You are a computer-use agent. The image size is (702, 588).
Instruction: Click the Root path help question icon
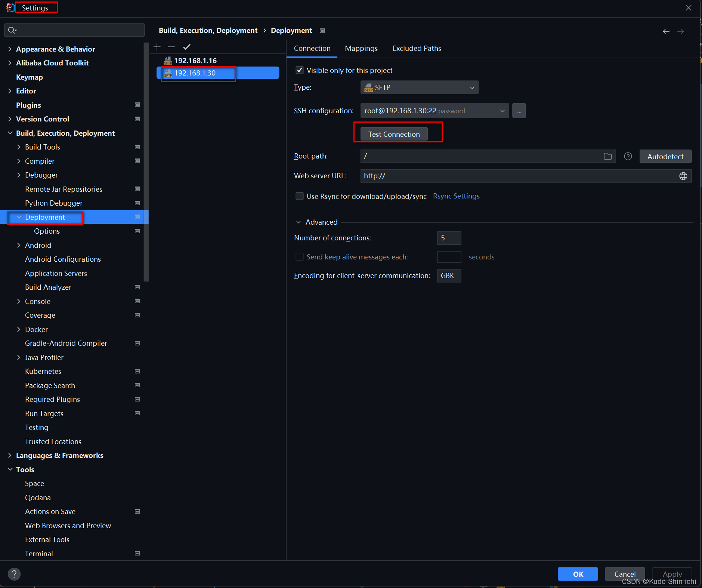[628, 156]
